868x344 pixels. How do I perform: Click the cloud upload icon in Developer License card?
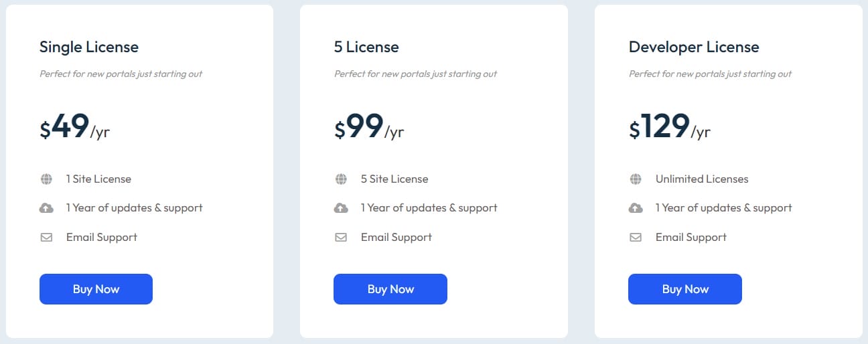[x=636, y=208]
